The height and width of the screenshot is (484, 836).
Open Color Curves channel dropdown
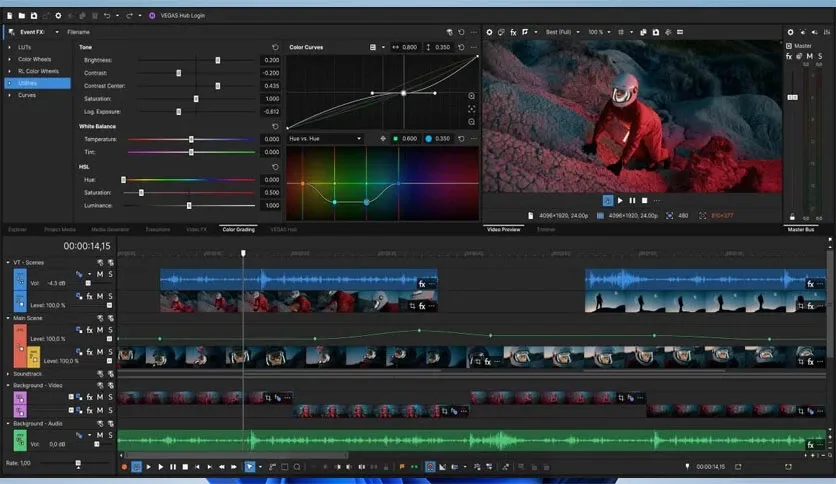click(x=383, y=47)
